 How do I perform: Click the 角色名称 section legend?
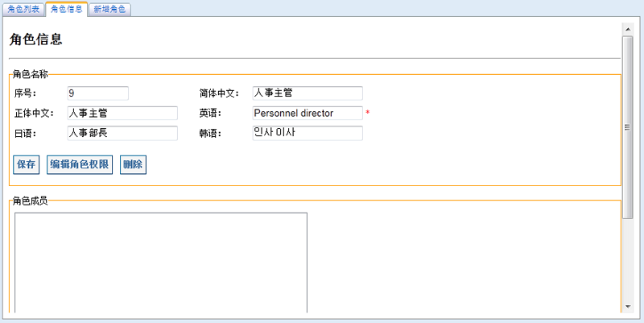tap(31, 74)
